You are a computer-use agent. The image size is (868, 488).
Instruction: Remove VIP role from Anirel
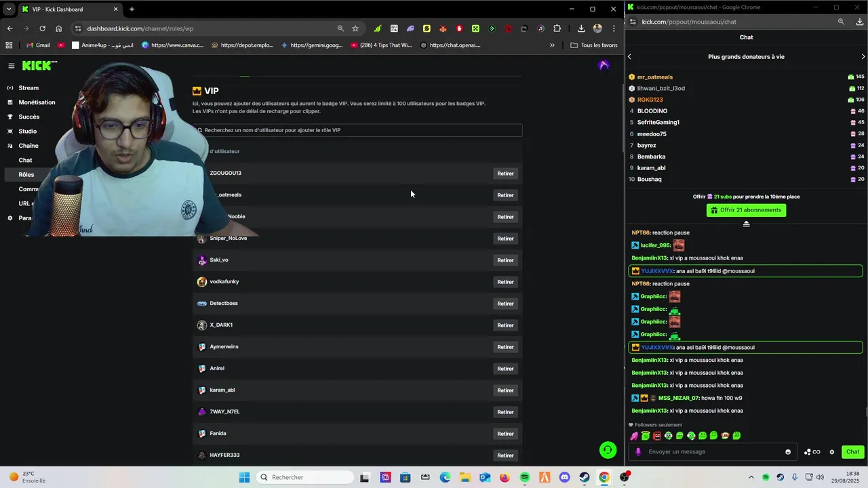point(505,369)
